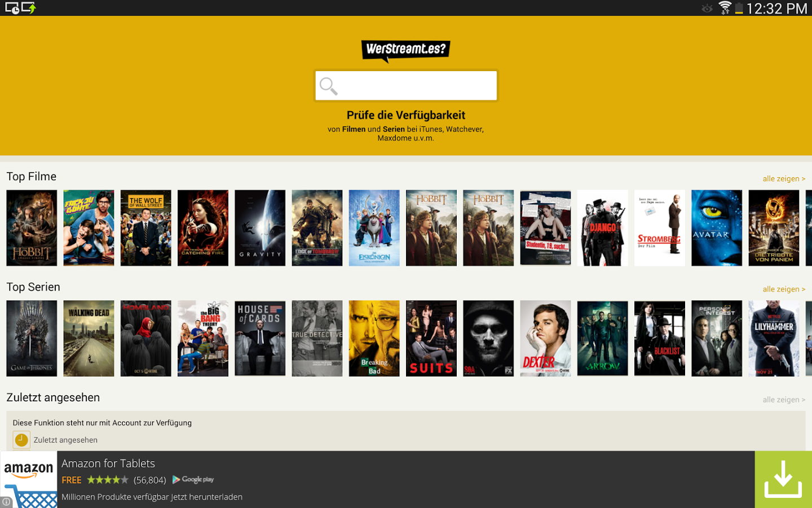
Task: Tap the Wi-Fi status icon
Action: (x=725, y=8)
